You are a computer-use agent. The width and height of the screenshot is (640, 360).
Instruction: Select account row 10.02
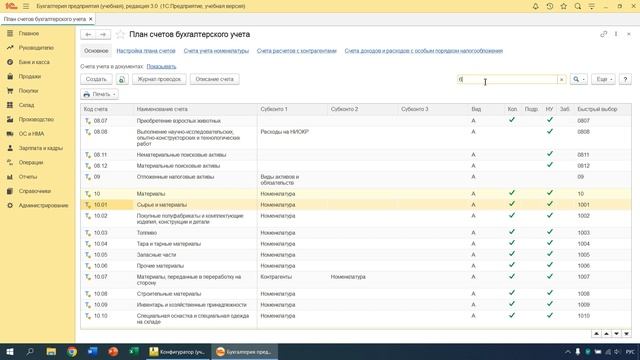coord(356,219)
